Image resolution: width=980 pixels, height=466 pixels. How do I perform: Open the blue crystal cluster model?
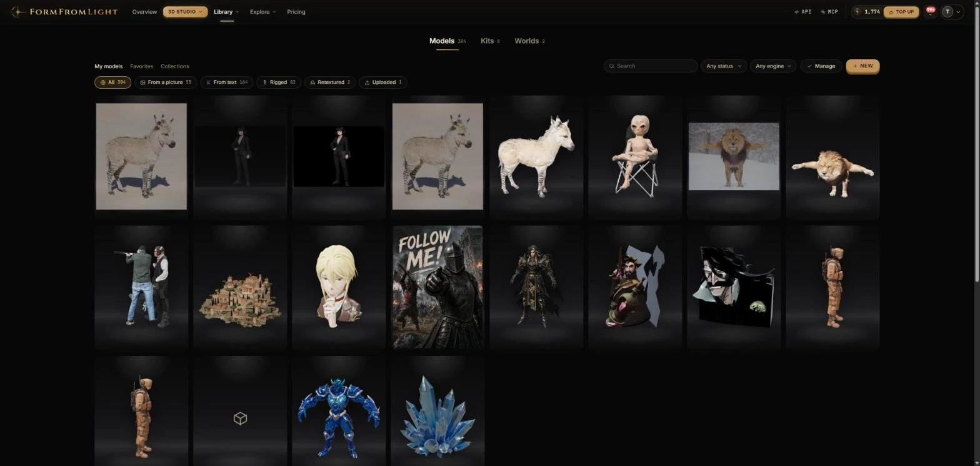[x=437, y=412]
